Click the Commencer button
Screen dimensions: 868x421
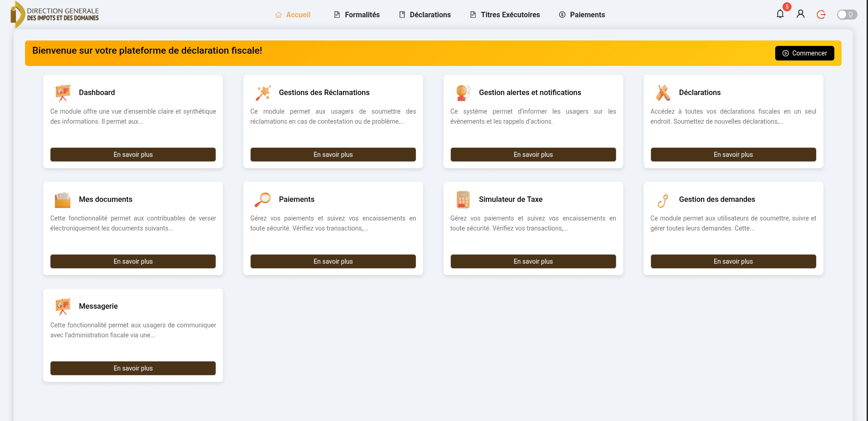point(804,53)
